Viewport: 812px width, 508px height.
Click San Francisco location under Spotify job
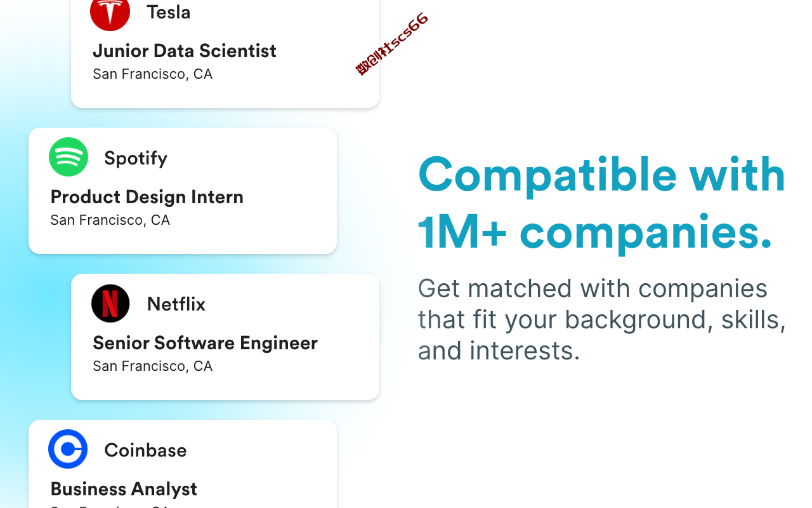110,220
